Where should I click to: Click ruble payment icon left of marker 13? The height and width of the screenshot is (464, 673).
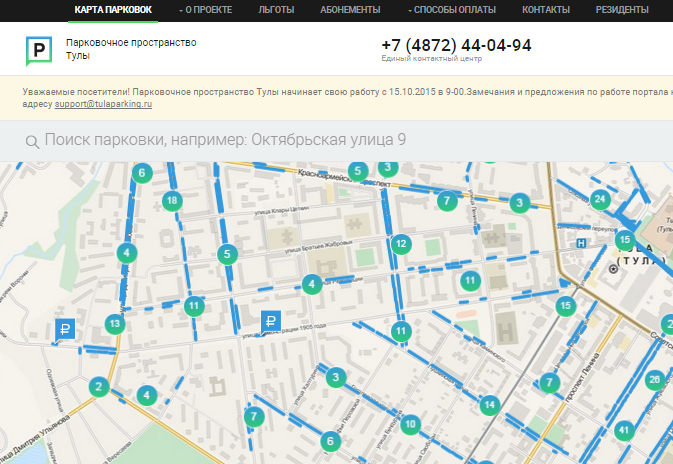pos(66,329)
